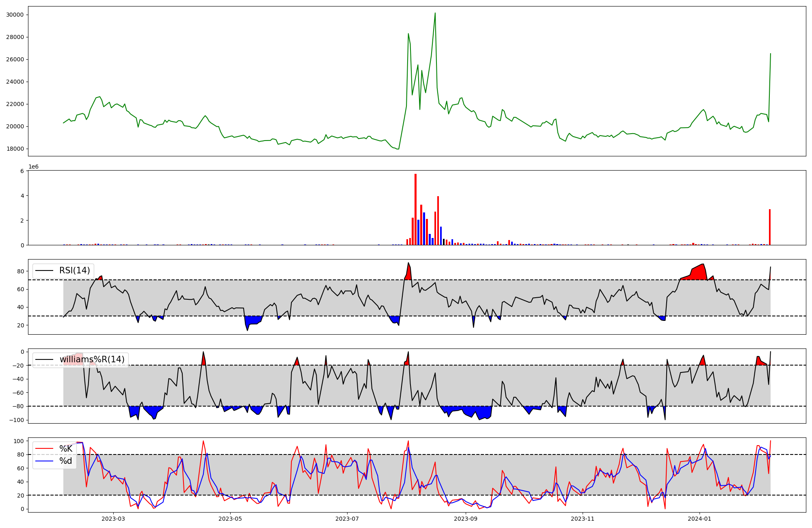Click the highest peak of green price line
This screenshot has height=528, width=812.
click(x=435, y=13)
